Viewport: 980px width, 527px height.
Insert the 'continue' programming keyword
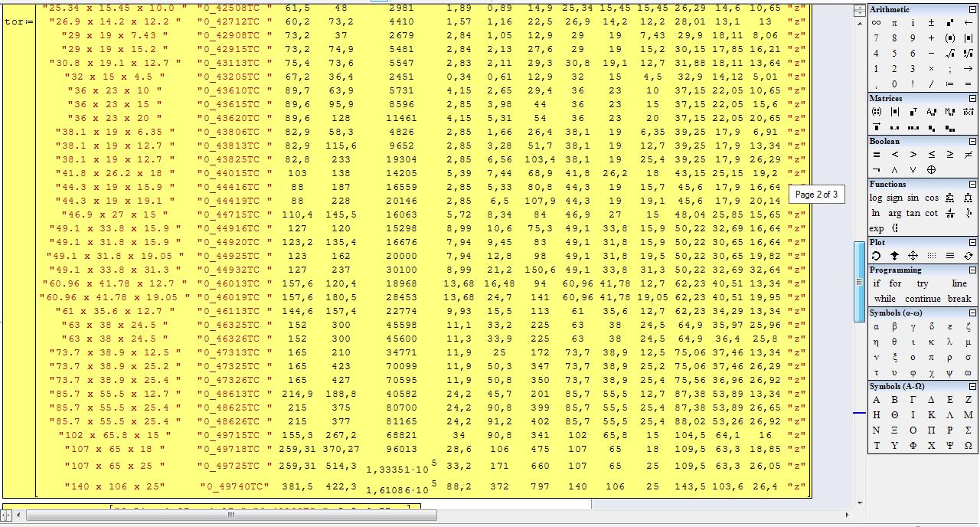923,299
